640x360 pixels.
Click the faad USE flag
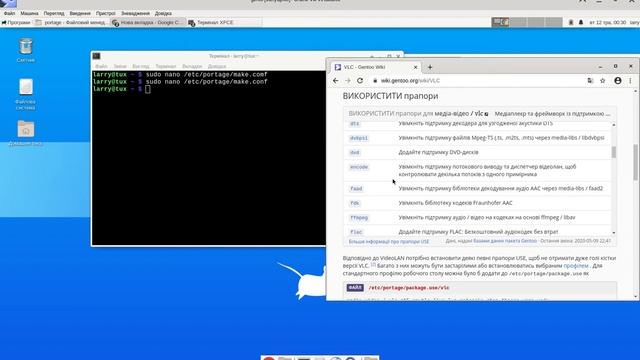(x=356, y=189)
